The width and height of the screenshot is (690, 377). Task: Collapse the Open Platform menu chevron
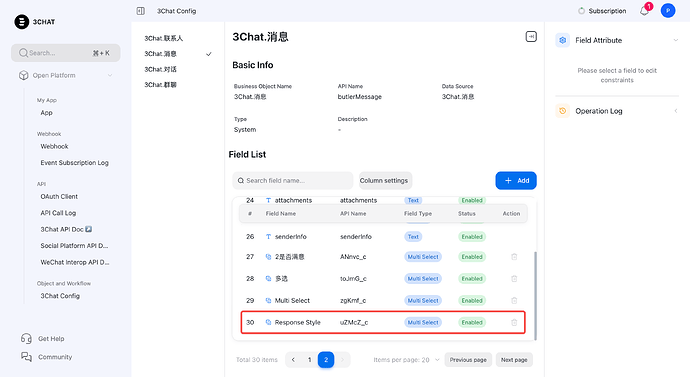(x=110, y=75)
